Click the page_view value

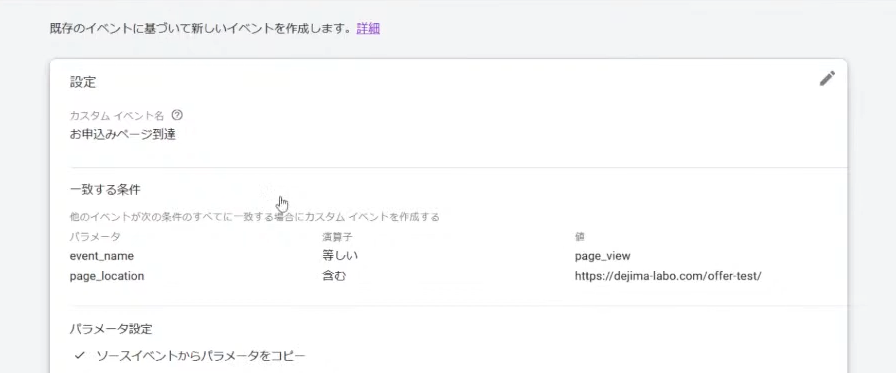click(602, 256)
